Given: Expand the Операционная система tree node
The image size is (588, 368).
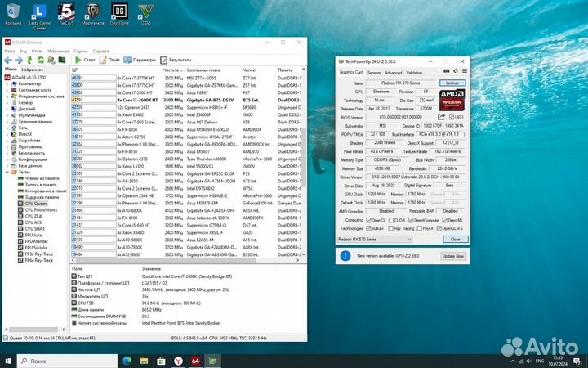Looking at the screenshot, I should pyautogui.click(x=7, y=96).
